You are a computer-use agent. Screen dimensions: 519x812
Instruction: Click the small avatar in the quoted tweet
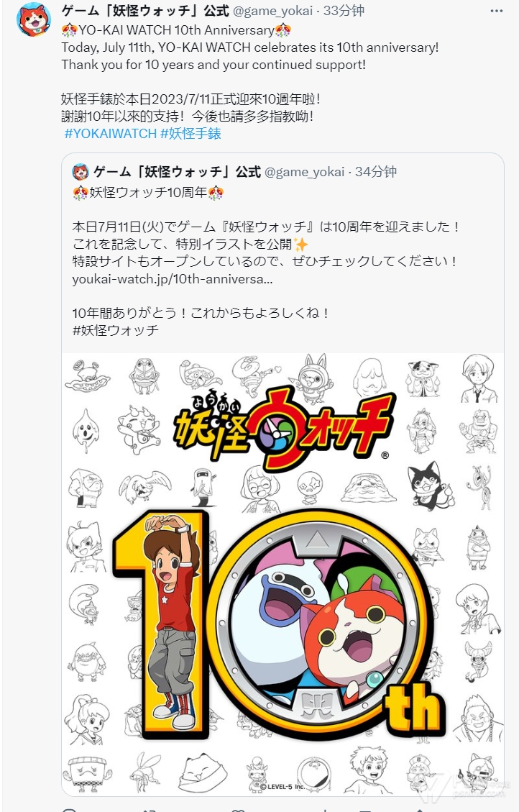click(81, 171)
